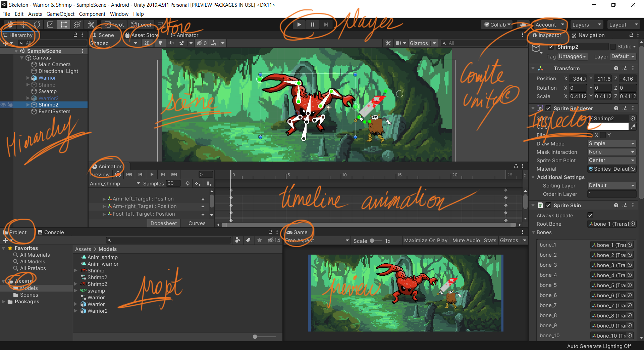Disable the Sprite Renderer component checkbox
This screenshot has width=644, height=350.
(x=548, y=108)
